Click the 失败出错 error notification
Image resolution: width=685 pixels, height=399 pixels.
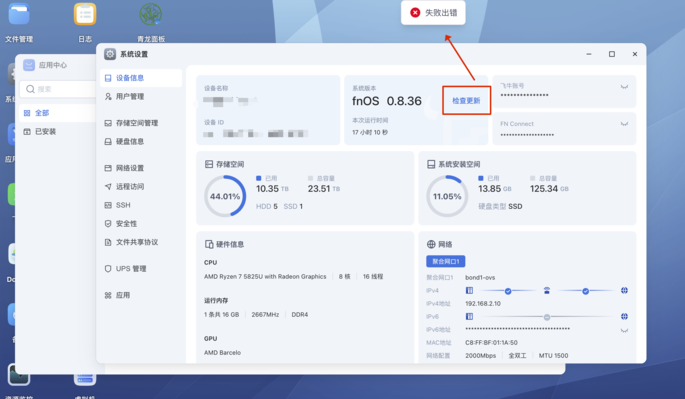coord(433,13)
